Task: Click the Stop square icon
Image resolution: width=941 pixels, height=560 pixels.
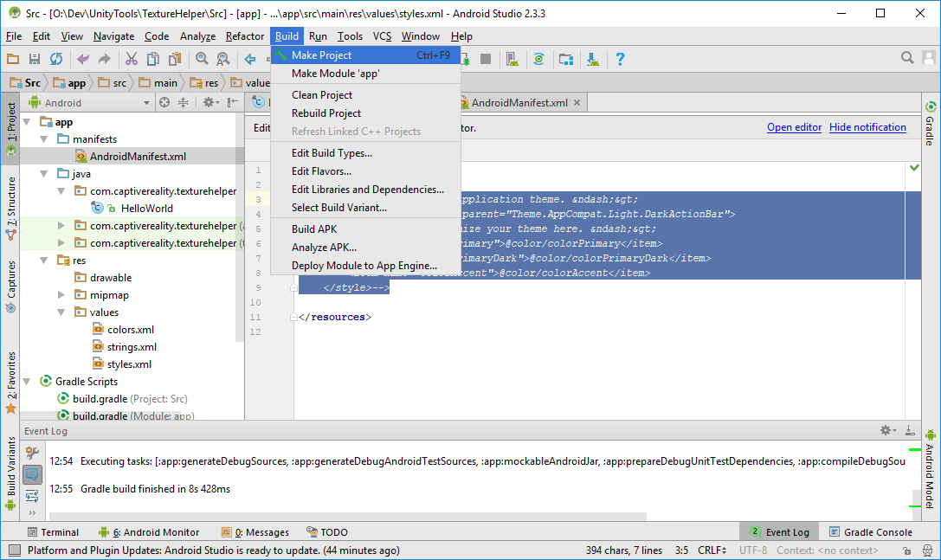Action: 486,59
